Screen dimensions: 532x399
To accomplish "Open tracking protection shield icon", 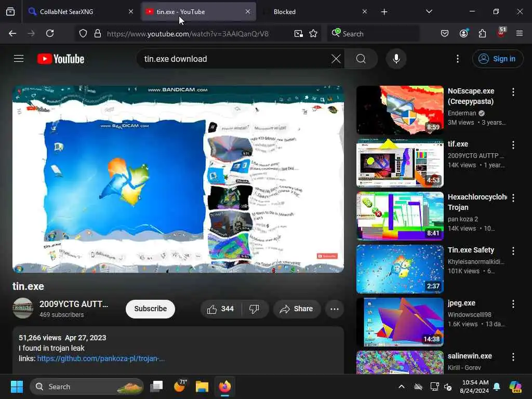I will click(x=83, y=33).
